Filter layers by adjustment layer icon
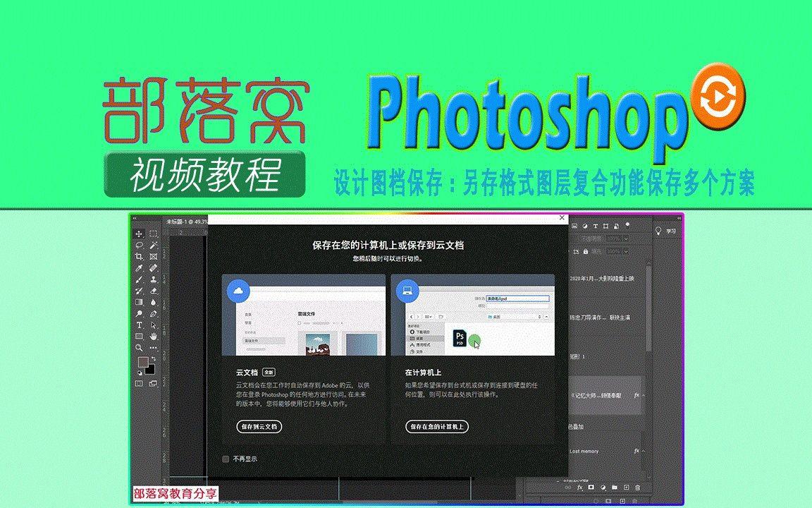812x508 pixels. pyautogui.click(x=585, y=226)
